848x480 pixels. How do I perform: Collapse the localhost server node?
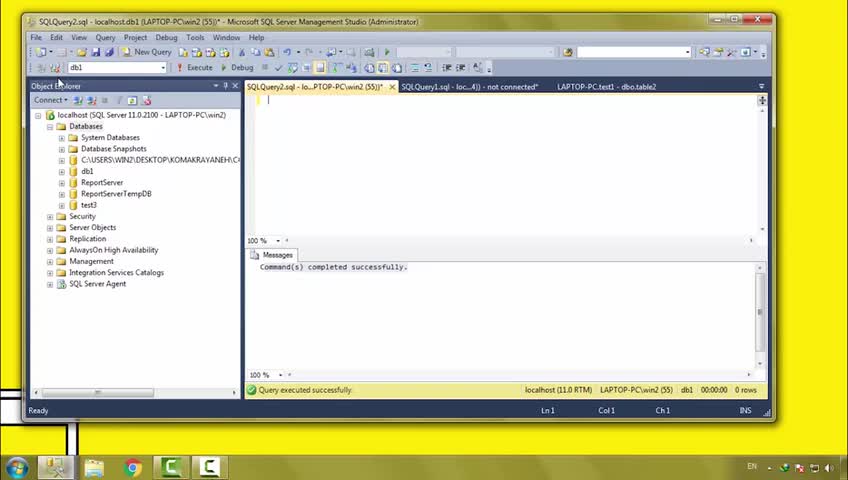click(x=38, y=116)
